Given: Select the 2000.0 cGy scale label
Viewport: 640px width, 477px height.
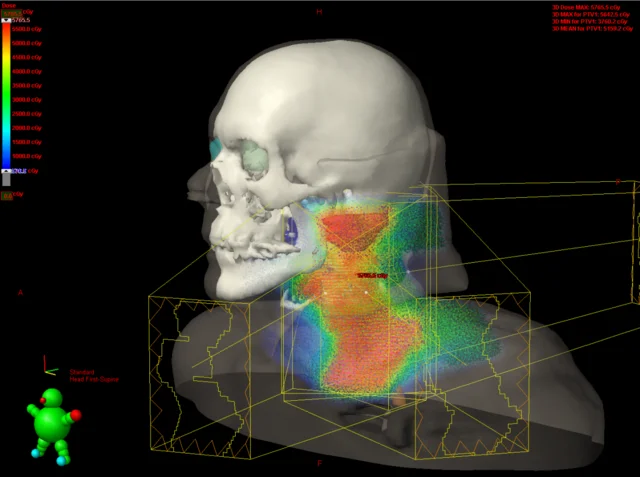Looking at the screenshot, I should (x=27, y=128).
